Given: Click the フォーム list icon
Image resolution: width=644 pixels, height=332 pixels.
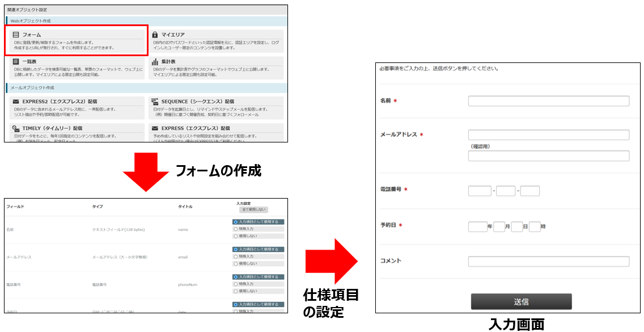Looking at the screenshot, I should coord(16,35).
